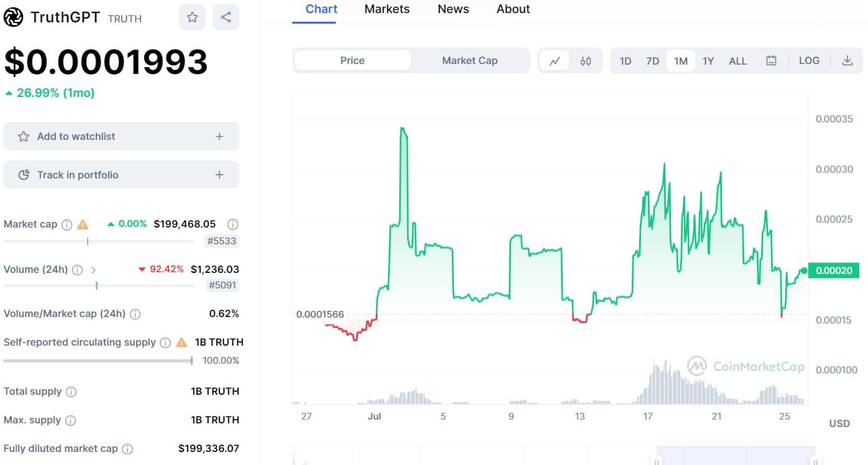Expand the Volume (24h) details chevron
The width and height of the screenshot is (868, 465).
(93, 270)
